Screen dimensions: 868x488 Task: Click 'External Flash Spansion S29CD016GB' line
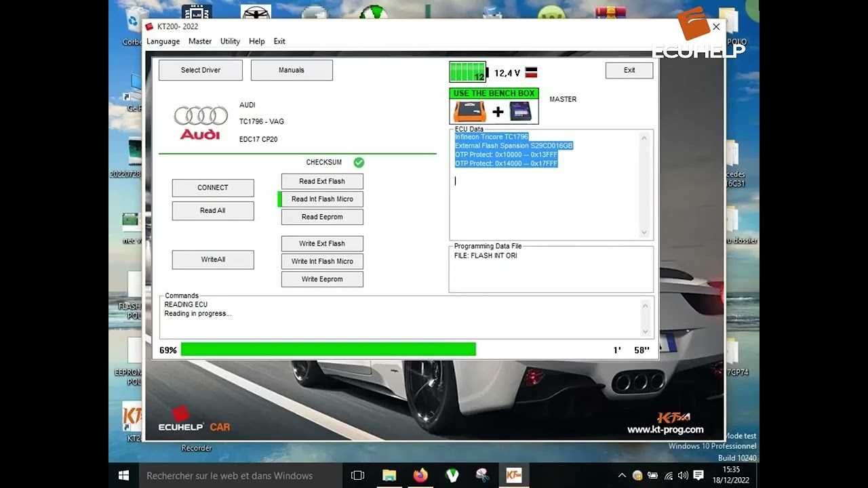click(514, 146)
